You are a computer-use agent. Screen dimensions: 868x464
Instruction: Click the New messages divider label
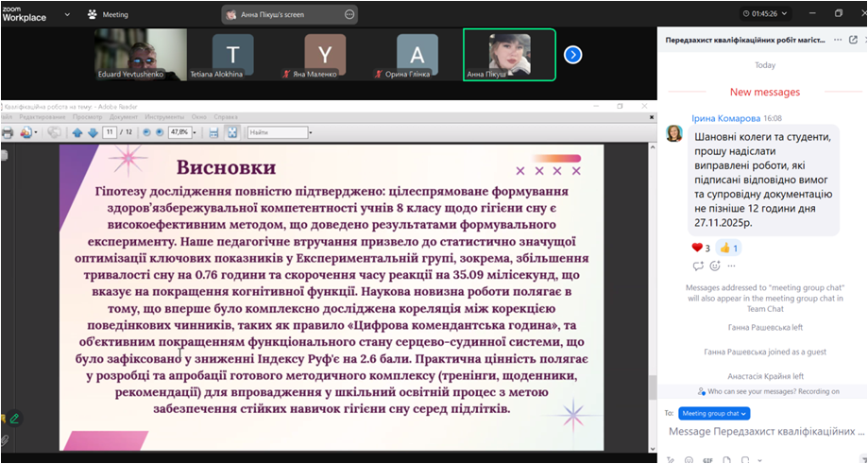(765, 92)
